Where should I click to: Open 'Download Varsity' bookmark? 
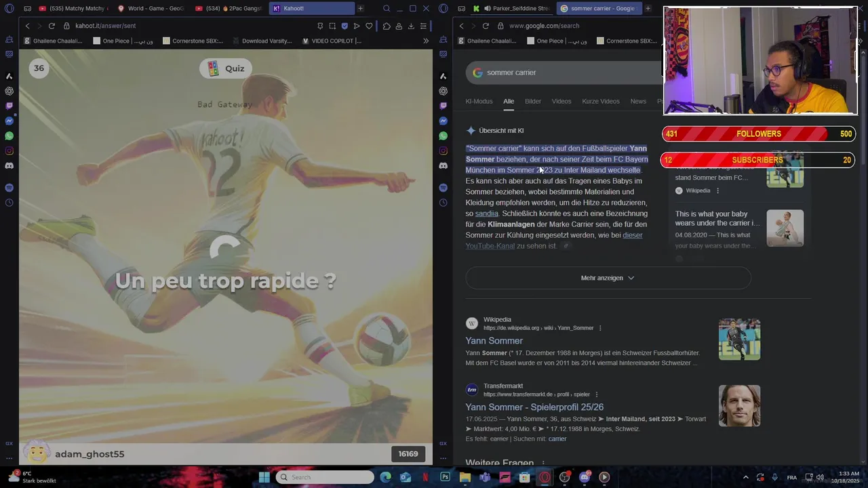pos(262,41)
